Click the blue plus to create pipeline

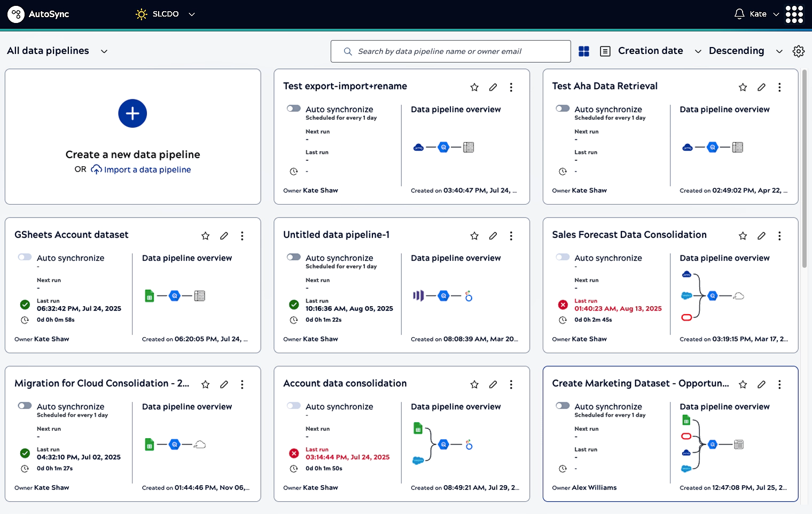[x=132, y=113]
